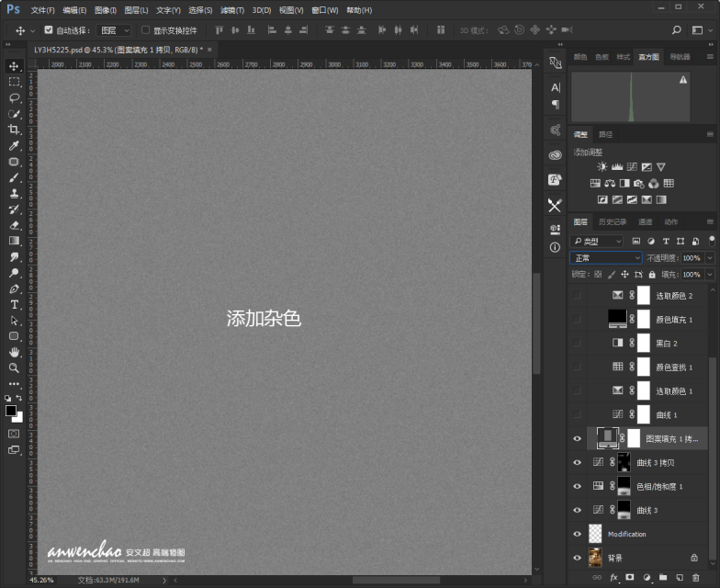The height and width of the screenshot is (588, 720).
Task: Delete layer with the trash icon
Action: pos(696,577)
